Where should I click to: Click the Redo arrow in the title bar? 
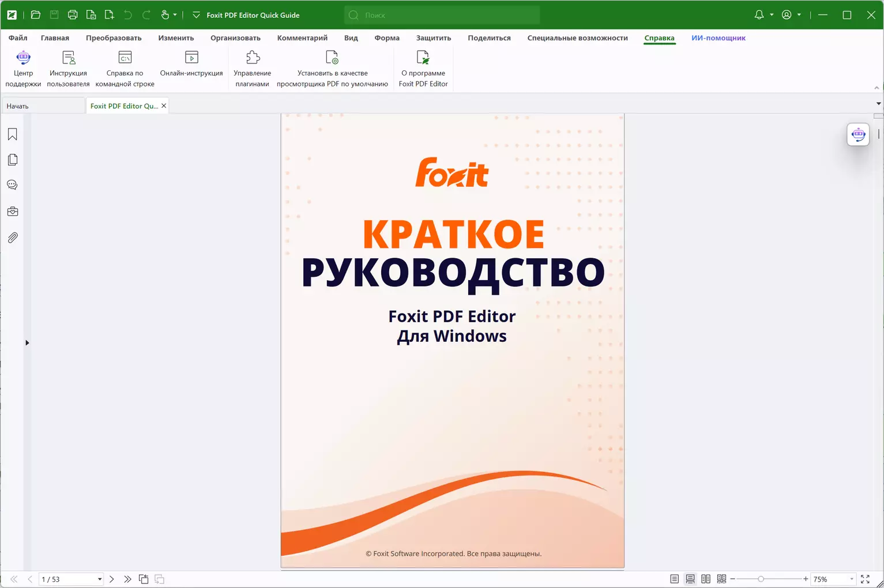click(146, 15)
